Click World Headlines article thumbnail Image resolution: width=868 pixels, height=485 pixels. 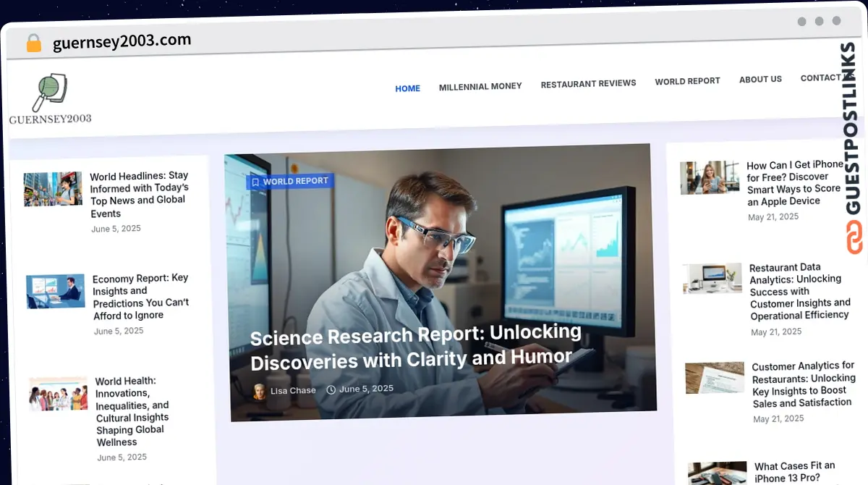pos(53,189)
